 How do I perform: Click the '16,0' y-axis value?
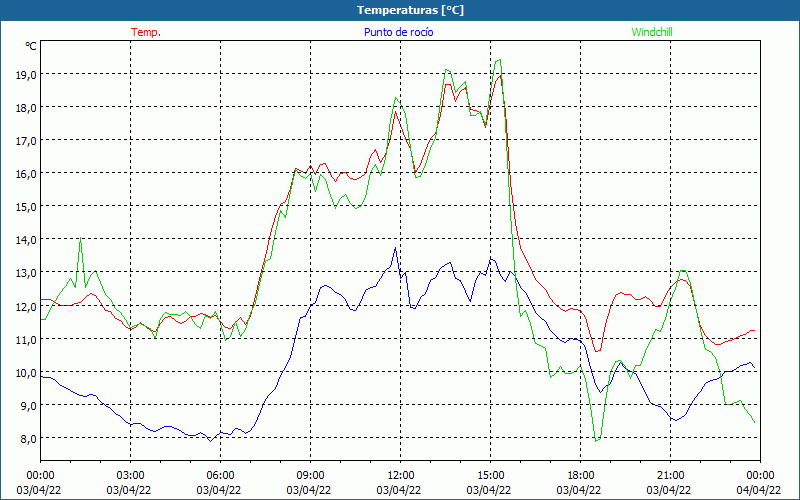26,174
